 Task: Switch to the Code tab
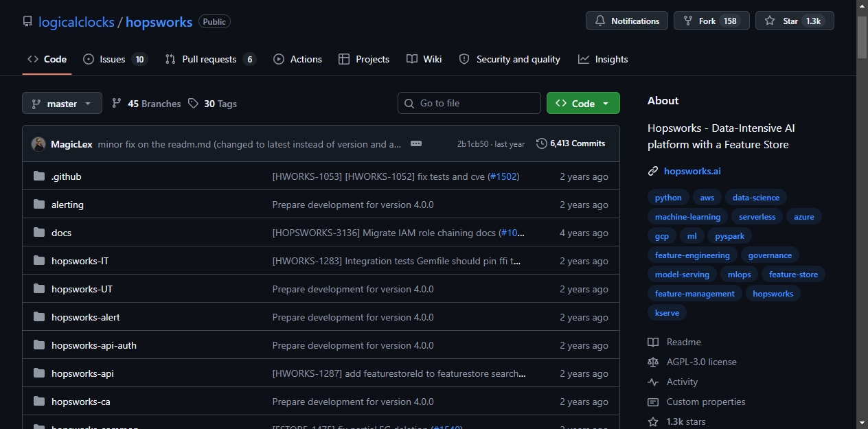tap(47, 59)
